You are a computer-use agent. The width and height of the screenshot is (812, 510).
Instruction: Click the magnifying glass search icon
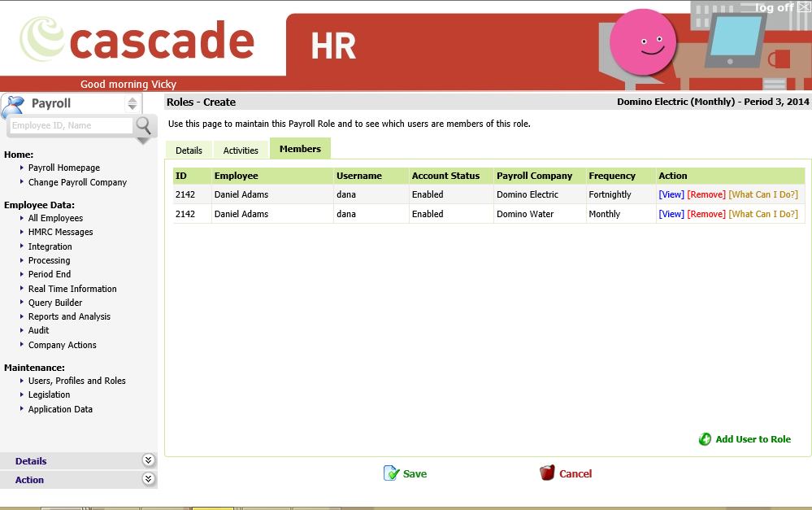[x=143, y=125]
